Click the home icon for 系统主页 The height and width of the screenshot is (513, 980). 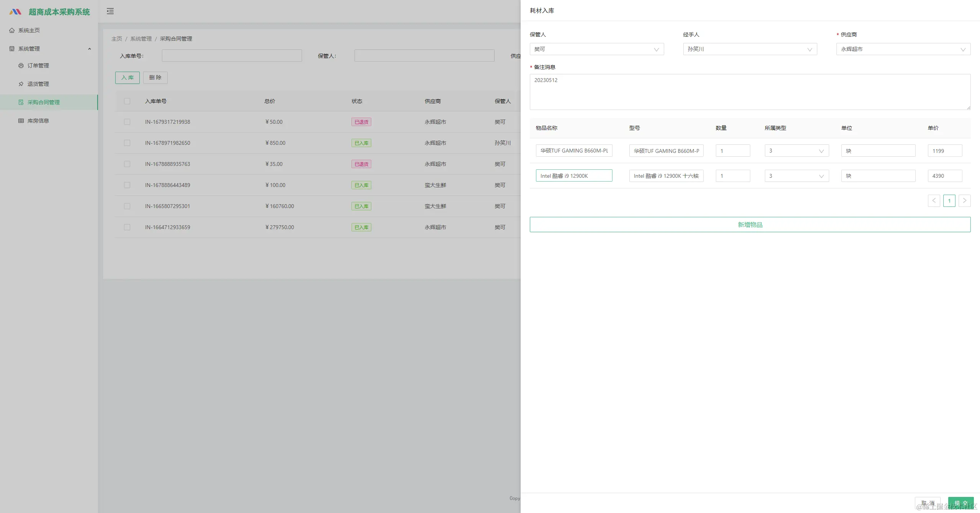12,30
